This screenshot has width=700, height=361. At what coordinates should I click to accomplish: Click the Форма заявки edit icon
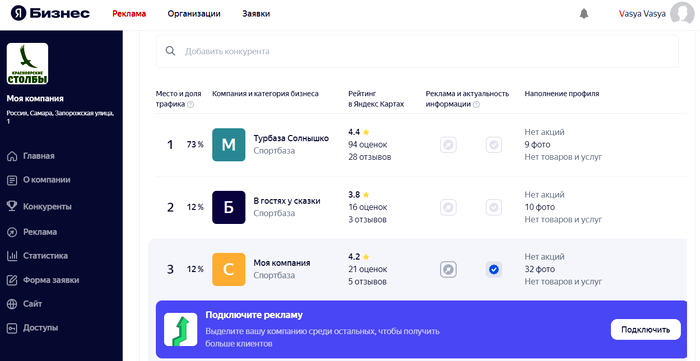coord(12,280)
